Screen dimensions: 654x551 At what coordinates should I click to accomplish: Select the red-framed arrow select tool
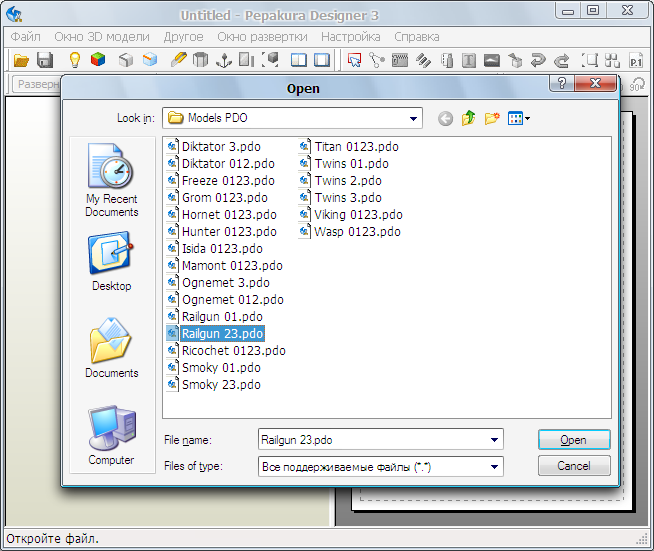click(354, 60)
